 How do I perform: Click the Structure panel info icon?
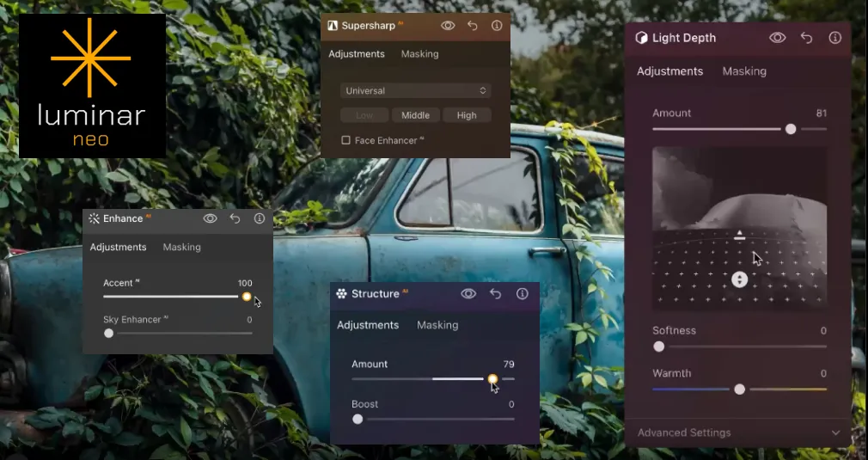pyautogui.click(x=522, y=294)
